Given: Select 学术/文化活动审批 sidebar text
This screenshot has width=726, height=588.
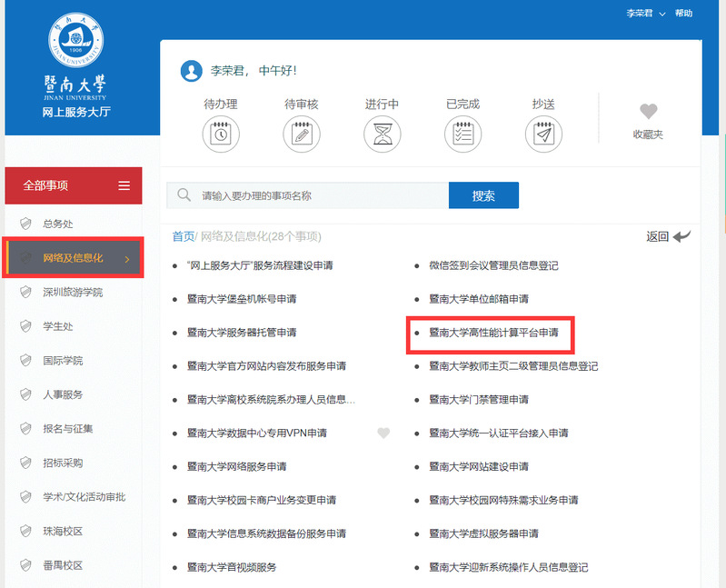Looking at the screenshot, I should click(x=85, y=497).
